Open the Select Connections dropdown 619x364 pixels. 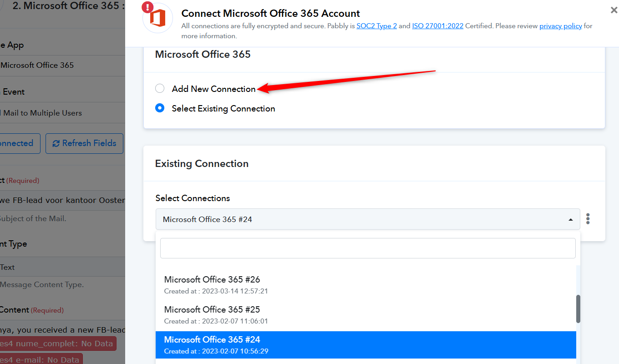click(368, 219)
